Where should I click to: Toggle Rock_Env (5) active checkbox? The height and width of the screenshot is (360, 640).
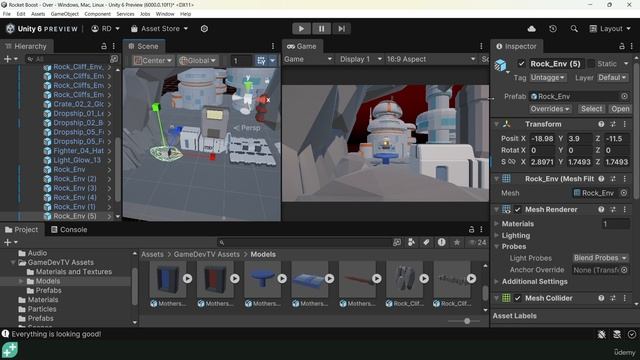(x=521, y=64)
